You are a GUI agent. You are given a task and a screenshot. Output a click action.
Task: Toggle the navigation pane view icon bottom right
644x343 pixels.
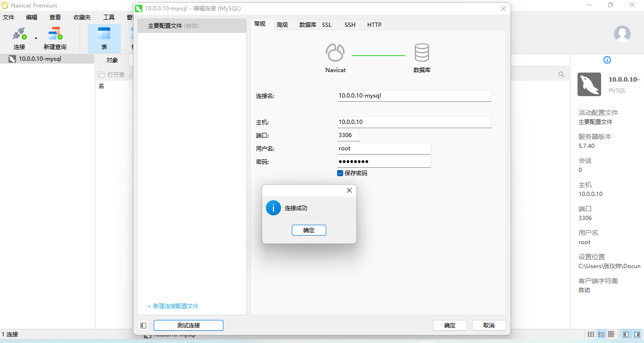[x=626, y=334]
